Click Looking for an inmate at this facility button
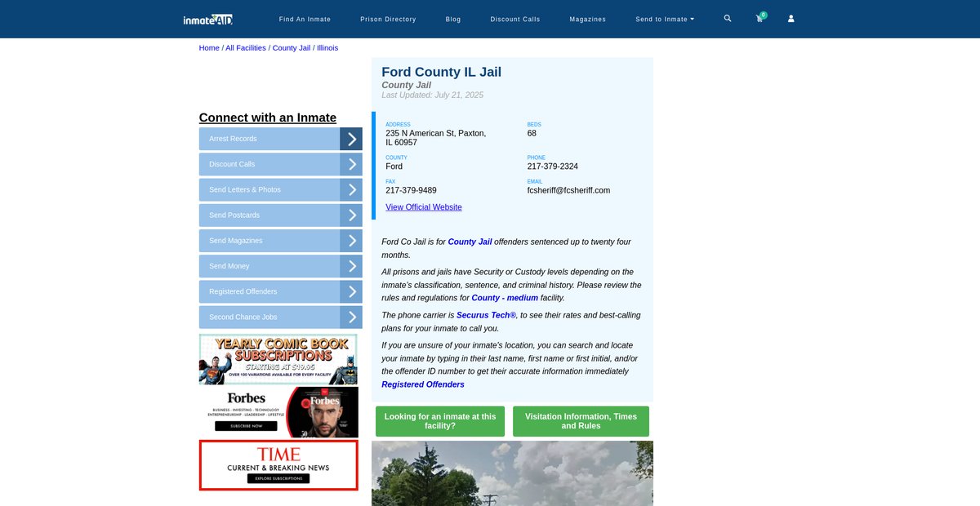 tap(440, 421)
